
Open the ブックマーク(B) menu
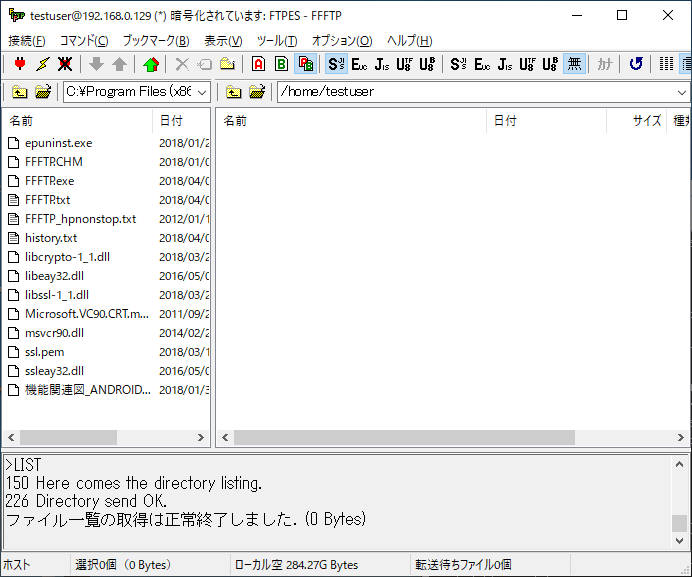156,41
